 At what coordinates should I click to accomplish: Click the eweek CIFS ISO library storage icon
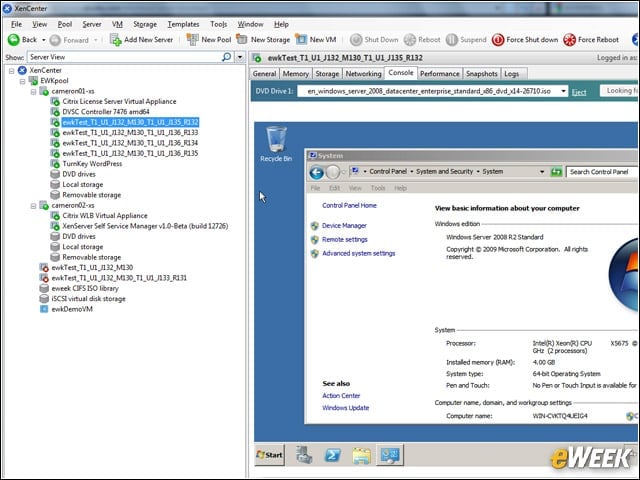point(44,288)
